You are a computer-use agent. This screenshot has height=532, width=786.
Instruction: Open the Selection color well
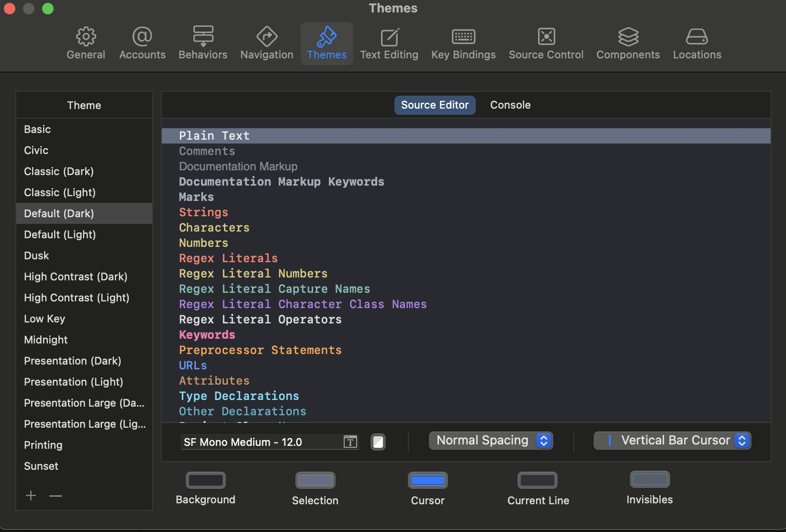[x=315, y=480]
